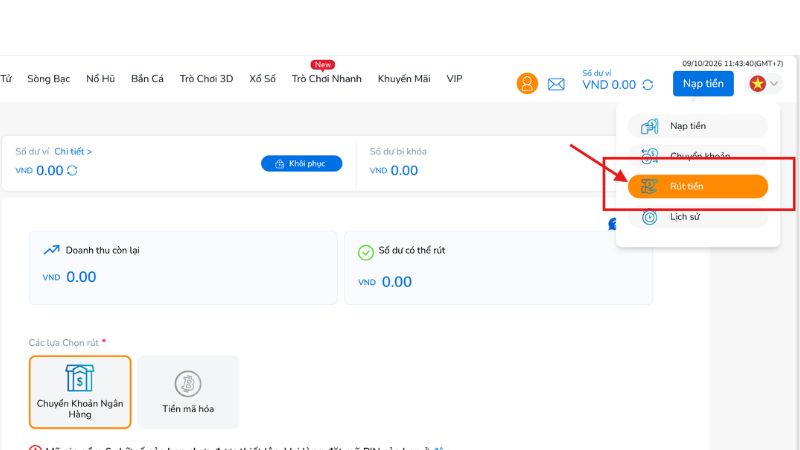Viewport: 800px width, 450px height.
Task: Refresh wallet balance in the header
Action: pyautogui.click(x=647, y=85)
